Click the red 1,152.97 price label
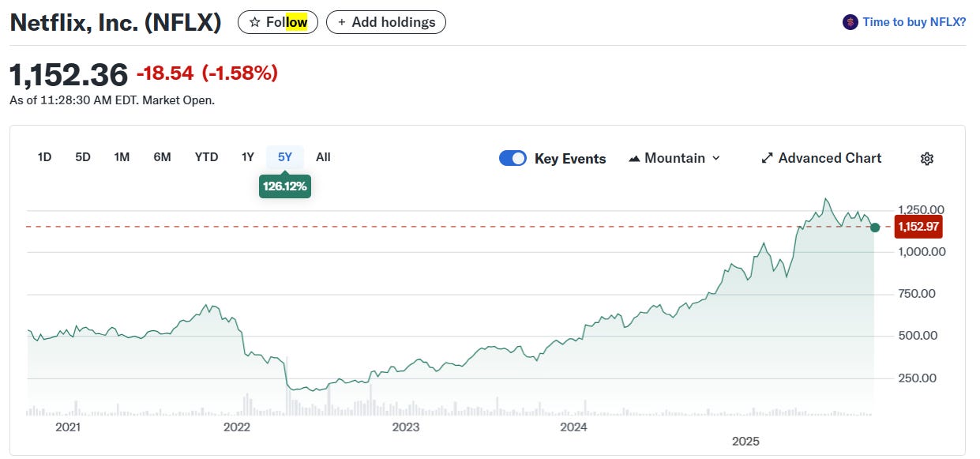Image resolution: width=980 pixels, height=459 pixels. pos(918,228)
